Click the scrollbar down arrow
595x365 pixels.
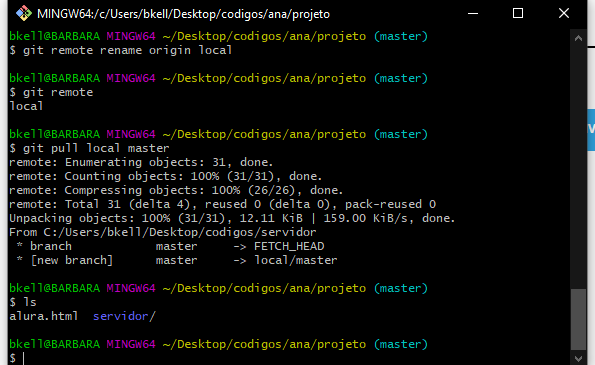coord(578,358)
